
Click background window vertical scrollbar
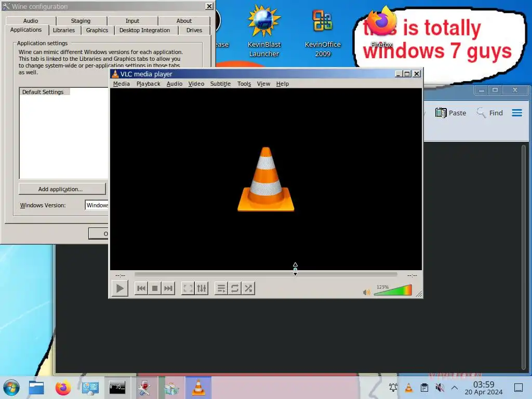(x=524, y=258)
